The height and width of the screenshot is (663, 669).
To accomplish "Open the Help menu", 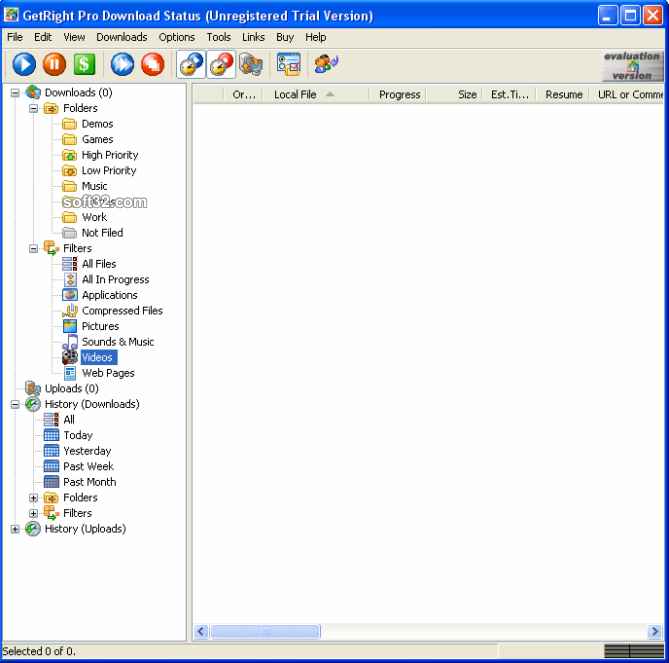I will (316, 38).
